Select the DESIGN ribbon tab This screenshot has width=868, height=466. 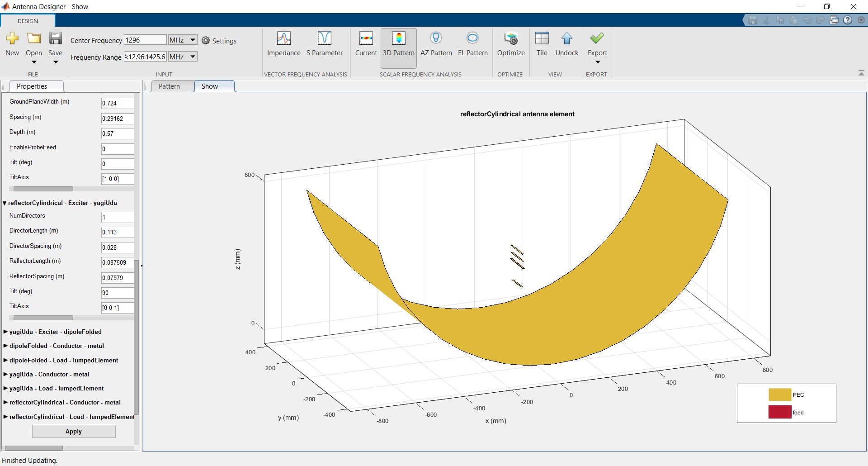(28, 21)
